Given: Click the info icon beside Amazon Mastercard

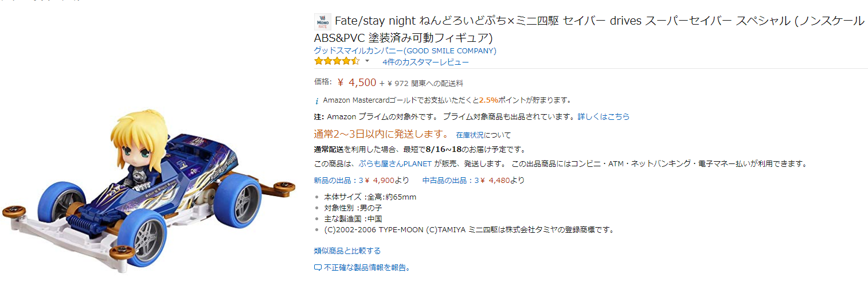Looking at the screenshot, I should point(317,100).
